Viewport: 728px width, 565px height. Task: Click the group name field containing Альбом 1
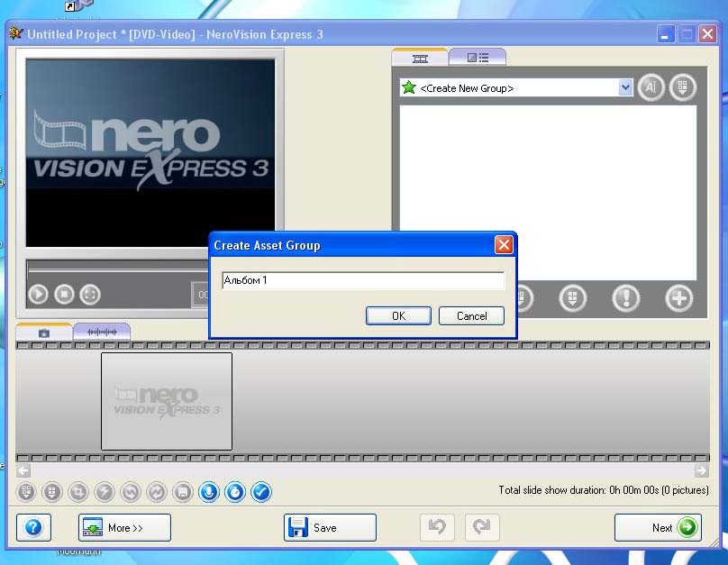tap(363, 280)
